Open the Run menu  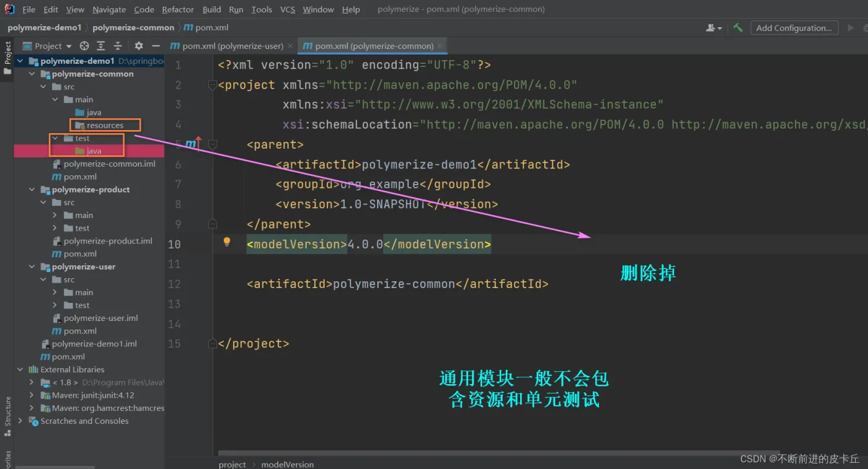pyautogui.click(x=236, y=9)
